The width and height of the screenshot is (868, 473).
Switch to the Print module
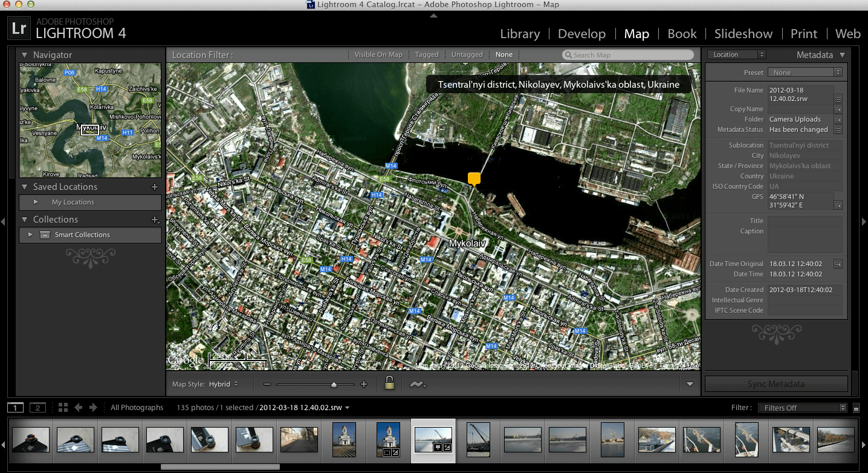click(804, 34)
